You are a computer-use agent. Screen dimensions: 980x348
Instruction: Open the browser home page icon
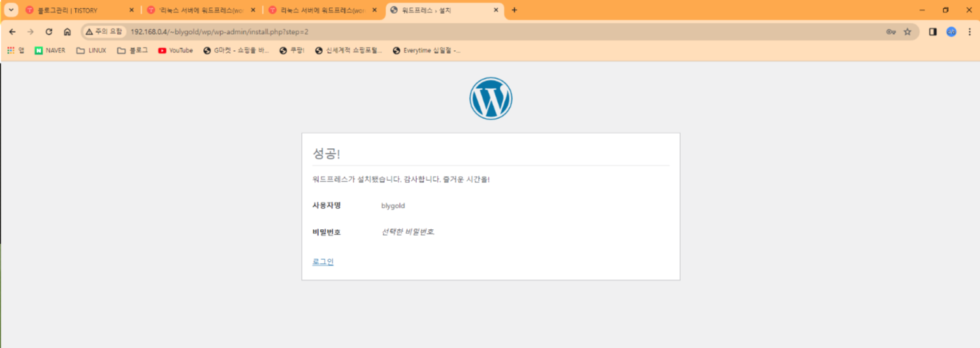[x=67, y=31]
